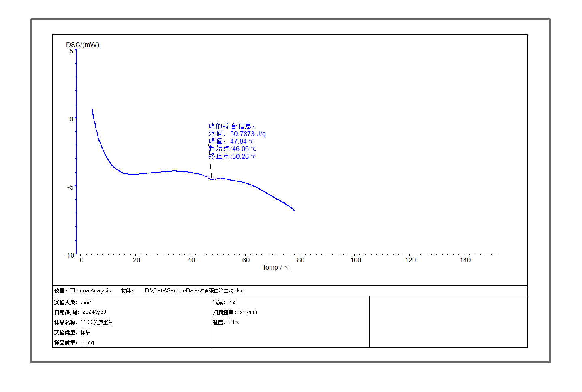Click the 起始点 46.06 °C annotation
Image resolution: width=582 pixels, height=392 pixels.
pos(233,149)
